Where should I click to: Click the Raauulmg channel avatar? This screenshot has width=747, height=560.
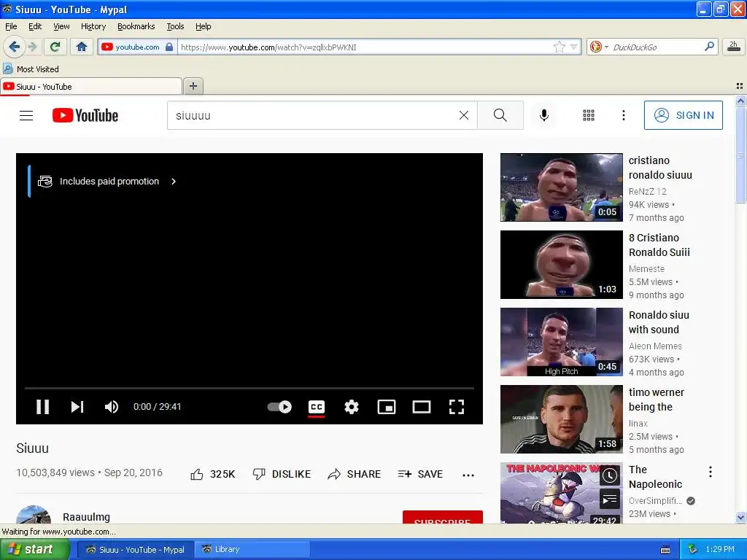tap(34, 515)
